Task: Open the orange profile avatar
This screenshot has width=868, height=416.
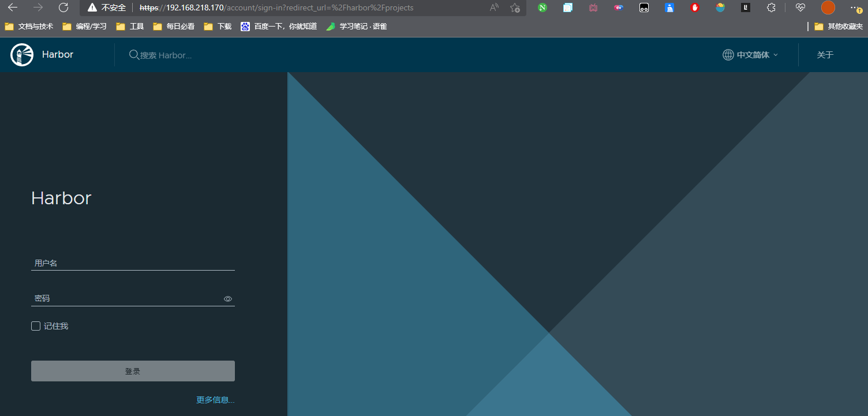Action: [x=828, y=8]
